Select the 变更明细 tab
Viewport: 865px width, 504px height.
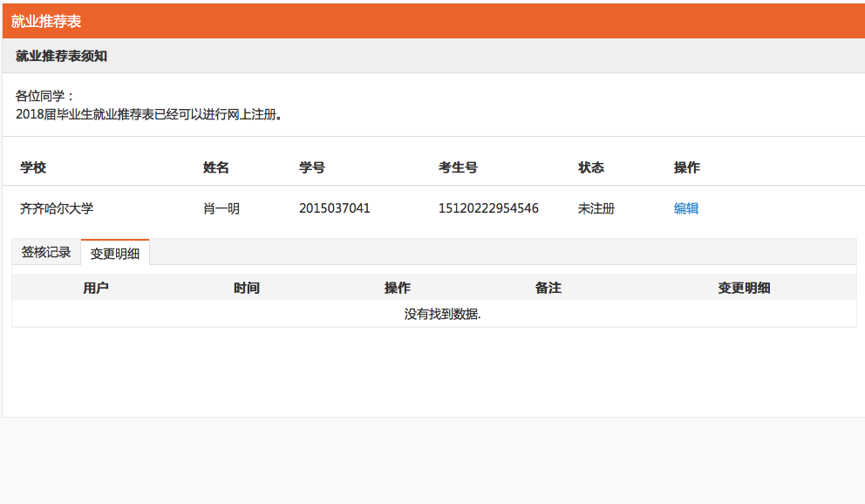[x=115, y=253]
